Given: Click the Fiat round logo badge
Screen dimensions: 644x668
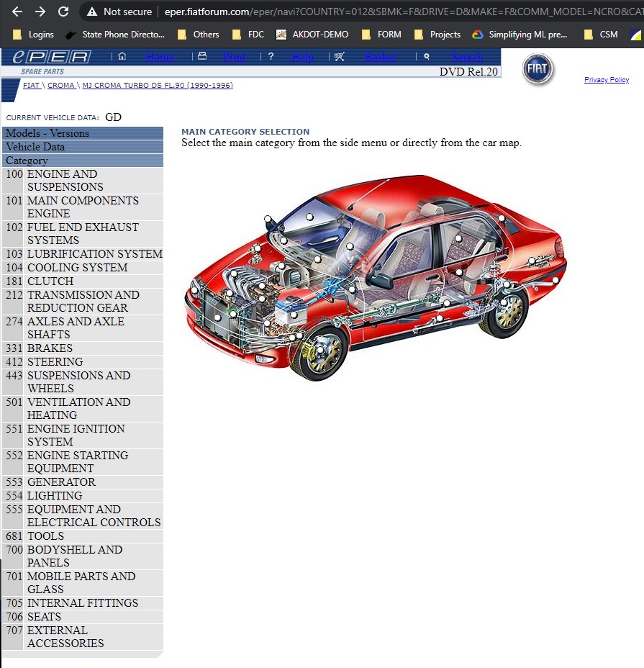Looking at the screenshot, I should tap(538, 69).
